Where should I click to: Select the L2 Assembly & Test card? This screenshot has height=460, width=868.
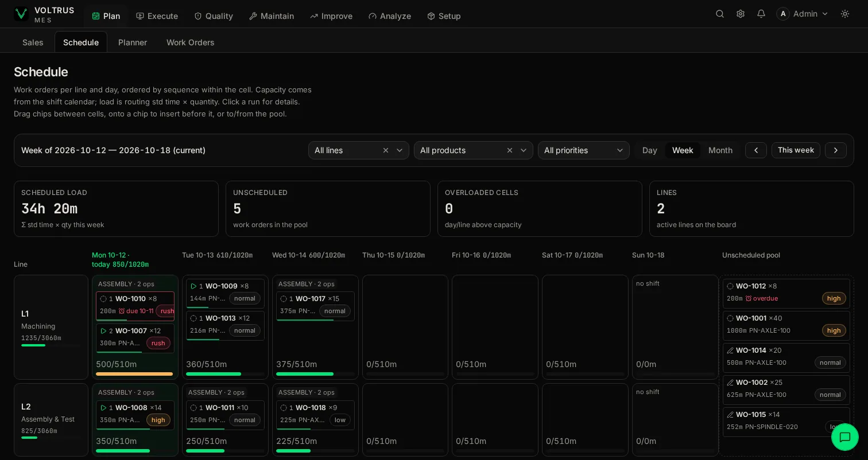(51, 420)
